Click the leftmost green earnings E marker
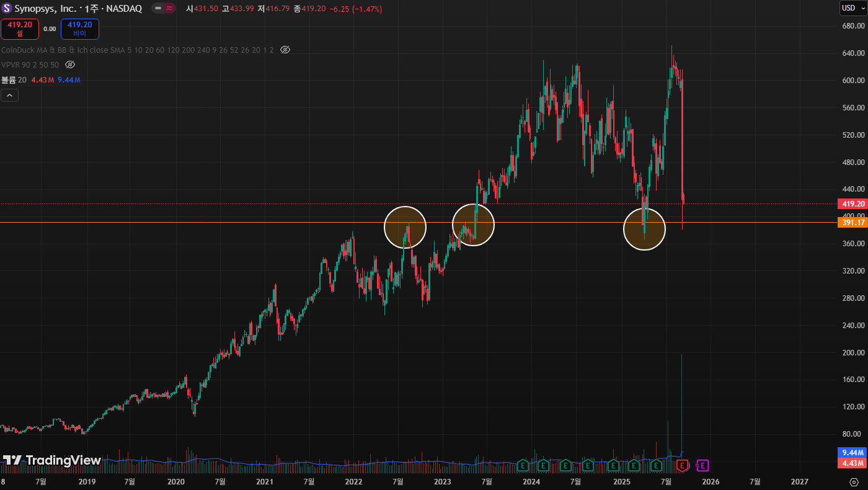The height and width of the screenshot is (490, 868). tap(522, 465)
